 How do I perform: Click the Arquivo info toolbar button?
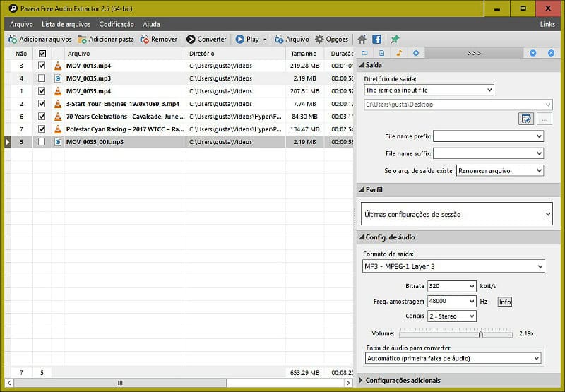point(292,40)
